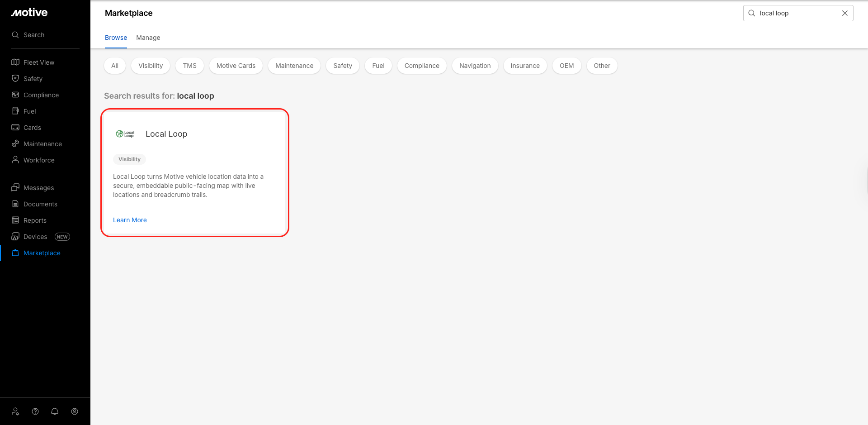The image size is (868, 425).
Task: Open Search in the sidebar
Action: point(34,35)
